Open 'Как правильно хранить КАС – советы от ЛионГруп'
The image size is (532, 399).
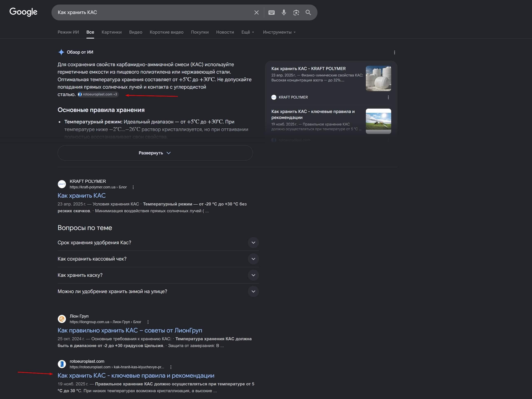pyautogui.click(x=130, y=330)
